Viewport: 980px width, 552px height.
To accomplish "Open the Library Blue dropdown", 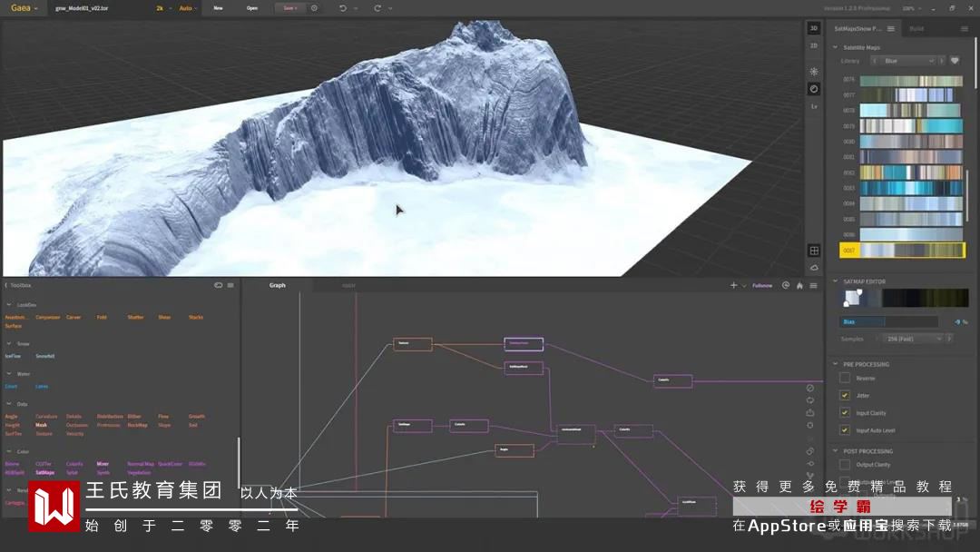I will pos(908,61).
